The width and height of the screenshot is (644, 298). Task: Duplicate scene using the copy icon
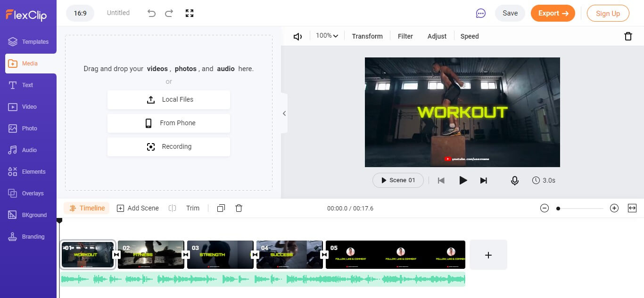click(221, 208)
